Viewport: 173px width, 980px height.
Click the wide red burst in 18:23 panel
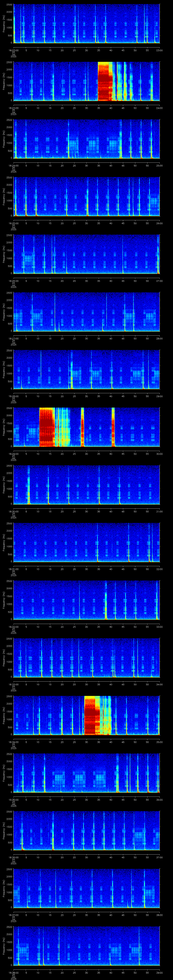point(105,81)
